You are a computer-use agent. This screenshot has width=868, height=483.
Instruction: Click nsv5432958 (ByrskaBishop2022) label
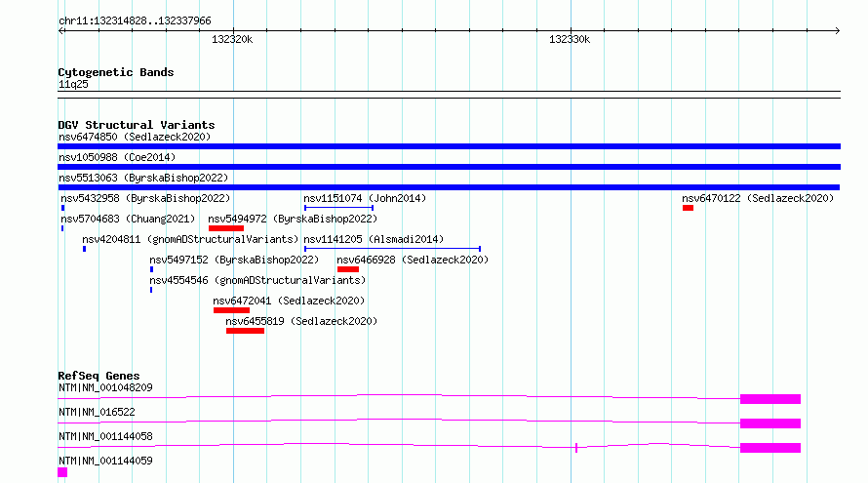[145, 198]
